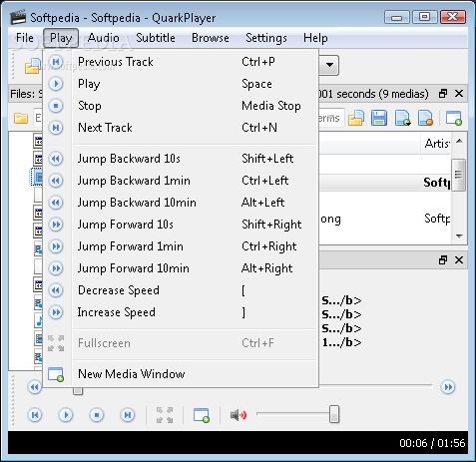The height and width of the screenshot is (462, 476).
Task: Choose Jump Backward 10s
Action: [x=181, y=159]
